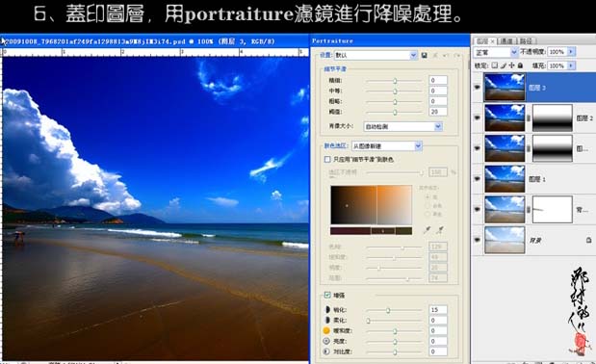The height and width of the screenshot is (364, 596).
Task: Select the Layer 1 thumbnail
Action: (x=505, y=179)
